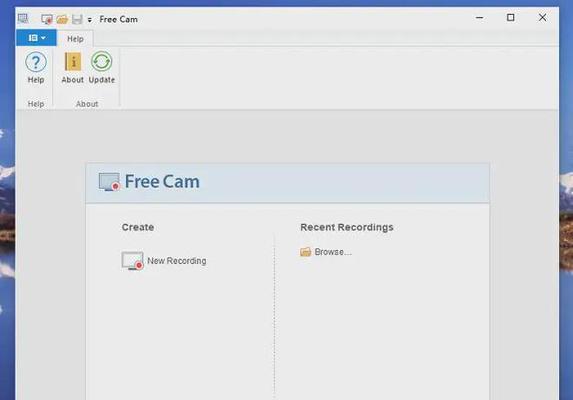Image resolution: width=573 pixels, height=400 pixels.
Task: Expand the Customize Quick Access Toolbar arrow
Action: 90,20
